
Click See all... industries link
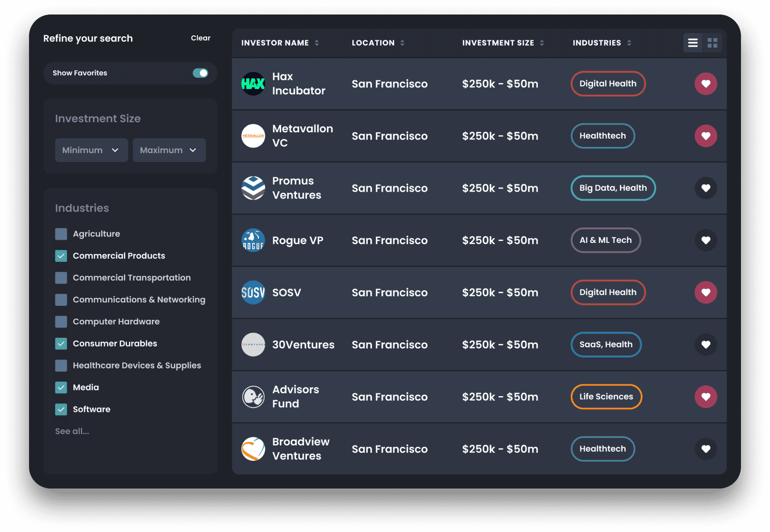(72, 431)
